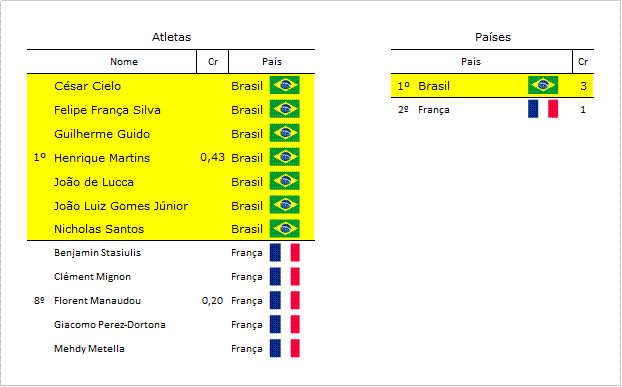The image size is (622, 387).
Task: Click the Atletas table title
Action: click(171, 37)
